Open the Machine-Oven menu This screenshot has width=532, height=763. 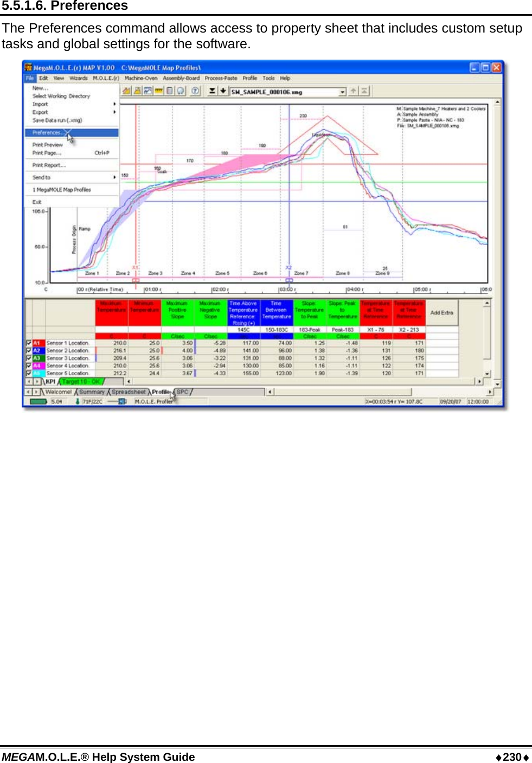click(141, 78)
